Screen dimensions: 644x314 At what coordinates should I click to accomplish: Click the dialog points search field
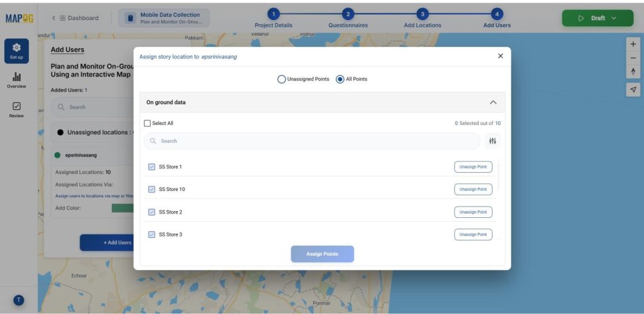tap(312, 141)
